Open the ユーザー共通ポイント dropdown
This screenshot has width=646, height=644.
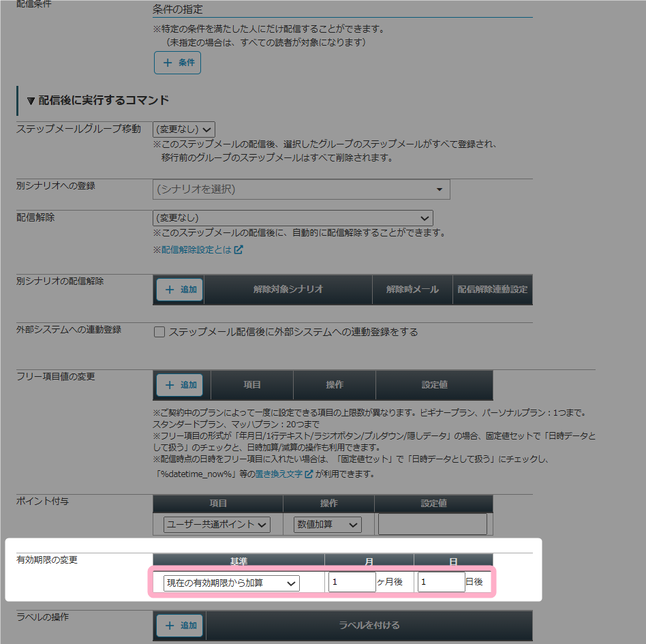point(217,525)
